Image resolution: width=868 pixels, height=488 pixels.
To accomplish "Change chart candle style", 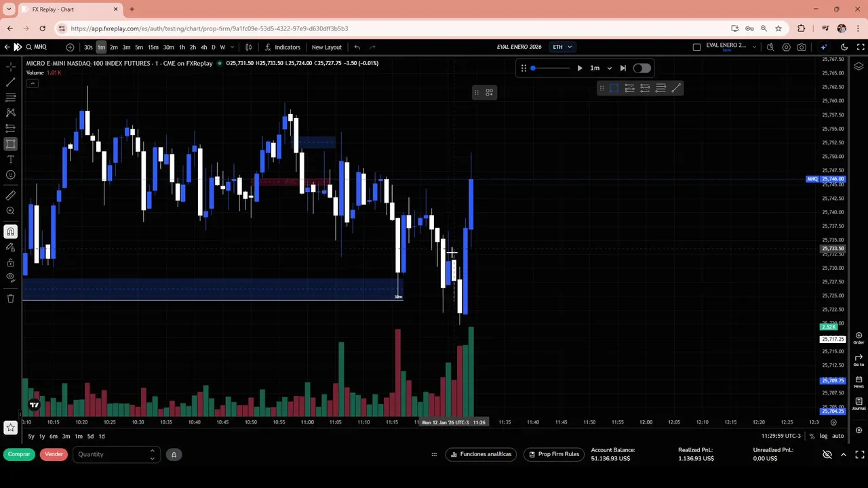I will click(x=248, y=47).
